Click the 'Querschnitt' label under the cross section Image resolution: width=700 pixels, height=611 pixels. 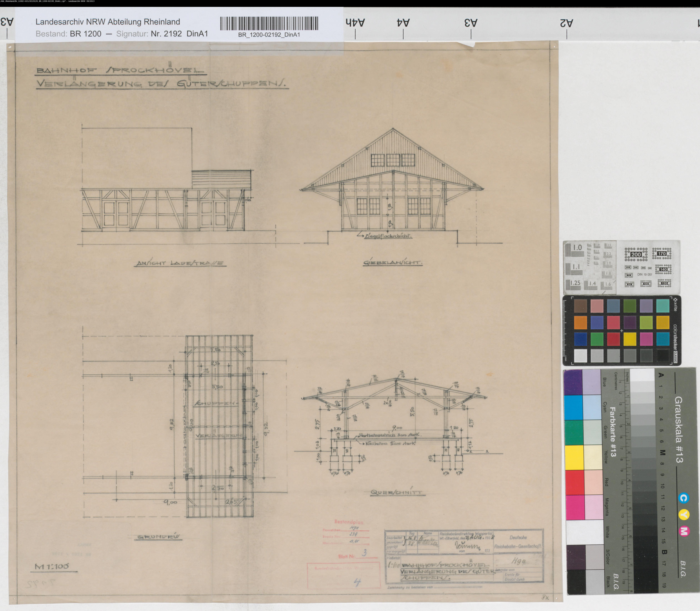(396, 493)
